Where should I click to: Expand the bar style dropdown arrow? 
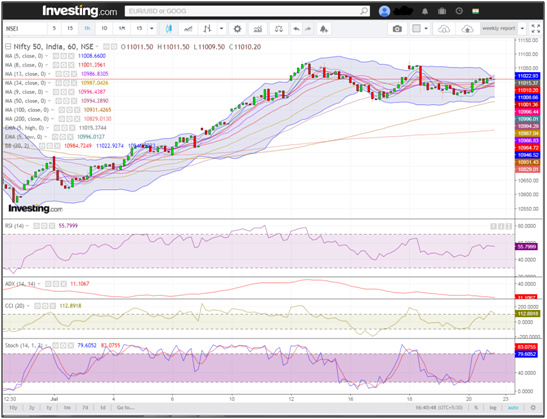point(222,29)
